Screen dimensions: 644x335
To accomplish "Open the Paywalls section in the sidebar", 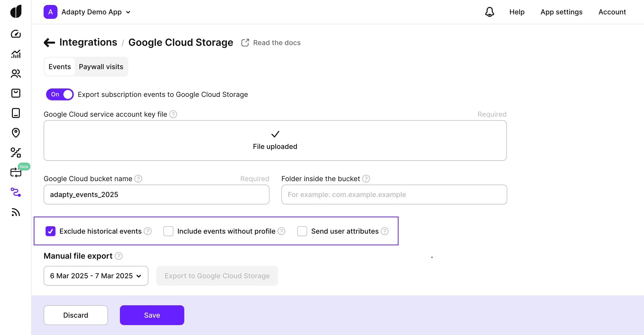I will pos(16,113).
